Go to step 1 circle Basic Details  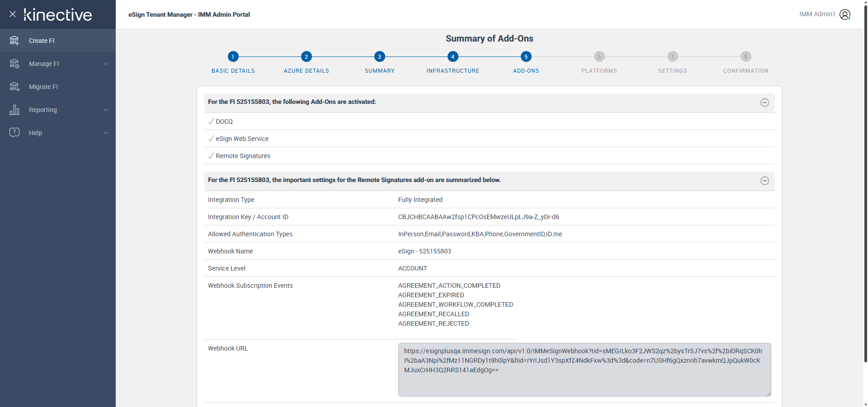[x=233, y=56]
